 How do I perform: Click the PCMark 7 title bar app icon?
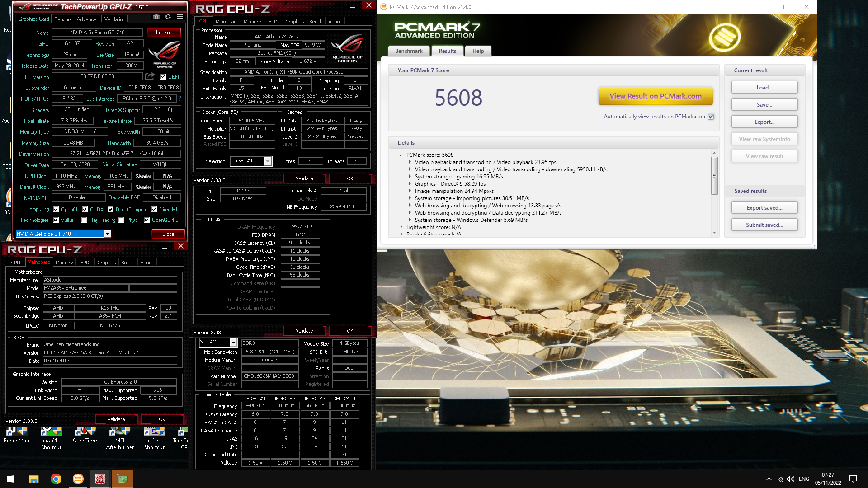point(384,7)
